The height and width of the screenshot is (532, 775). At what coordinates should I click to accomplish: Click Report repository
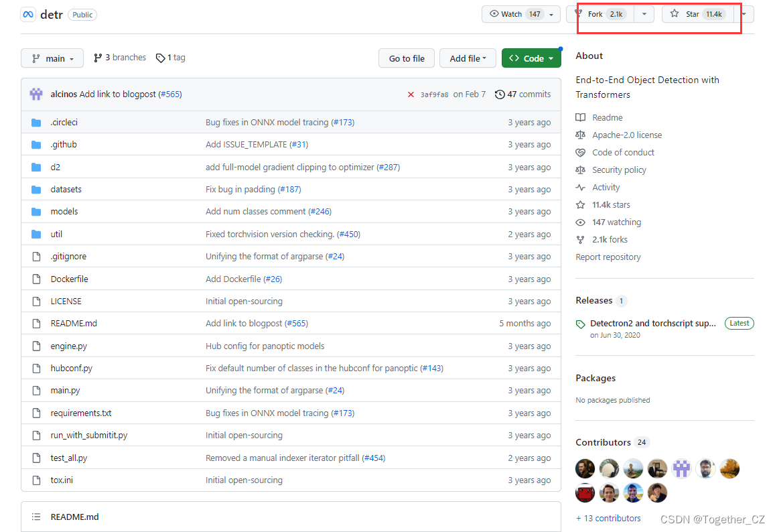[x=608, y=257]
